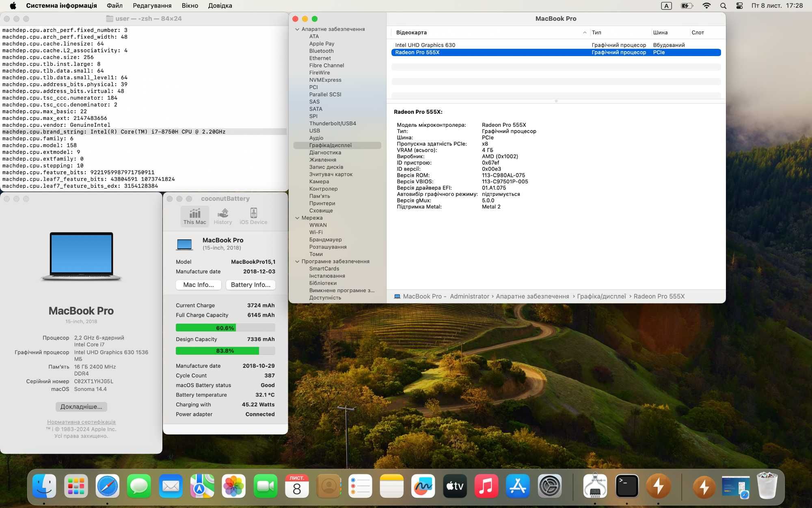Select Пам'ять in sidebar
812x508 pixels.
coord(320,196)
